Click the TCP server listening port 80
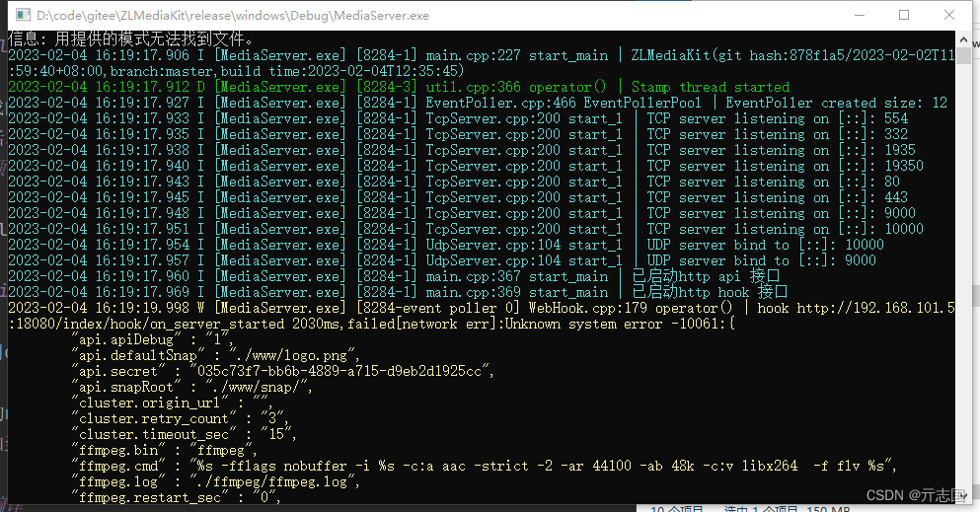980x512 pixels. pyautogui.click(x=892, y=182)
